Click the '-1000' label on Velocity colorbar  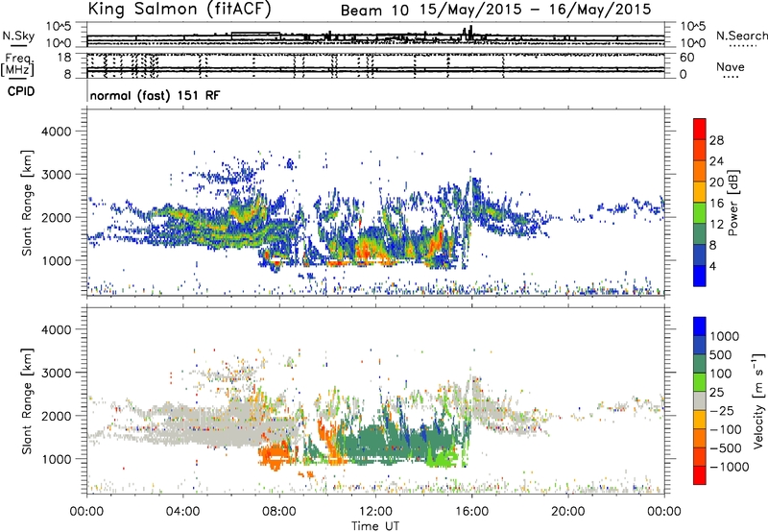pyautogui.click(x=729, y=467)
